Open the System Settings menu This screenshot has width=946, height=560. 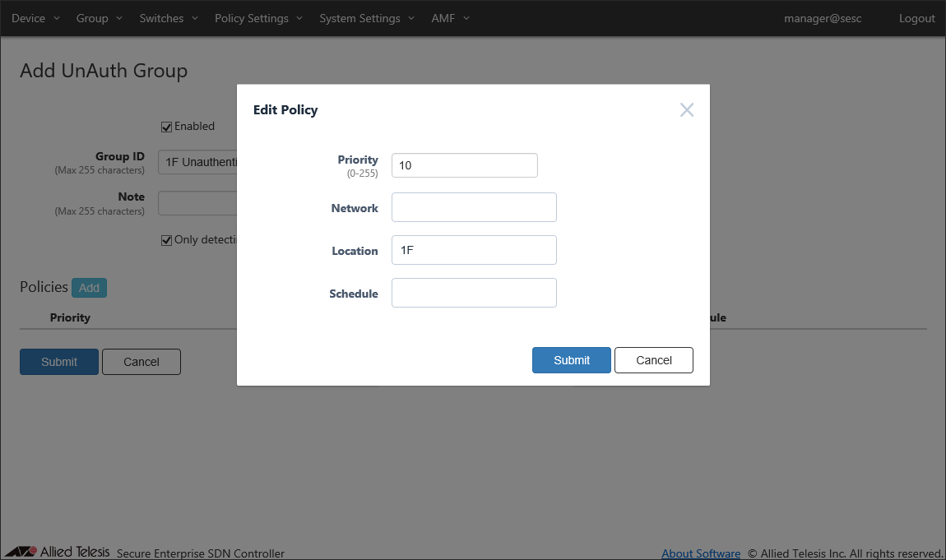tap(367, 18)
